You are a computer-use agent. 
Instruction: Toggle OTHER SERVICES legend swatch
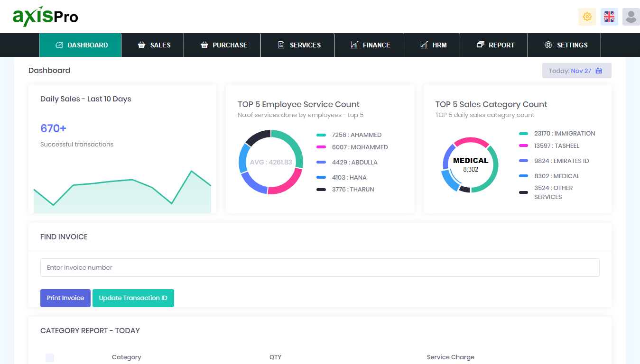pos(524,192)
